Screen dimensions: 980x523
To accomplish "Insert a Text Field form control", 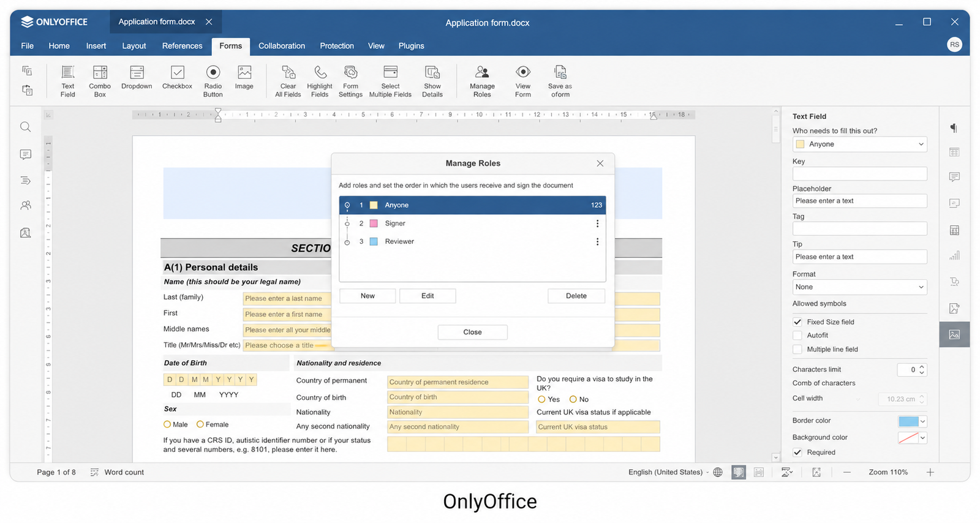I will 68,81.
